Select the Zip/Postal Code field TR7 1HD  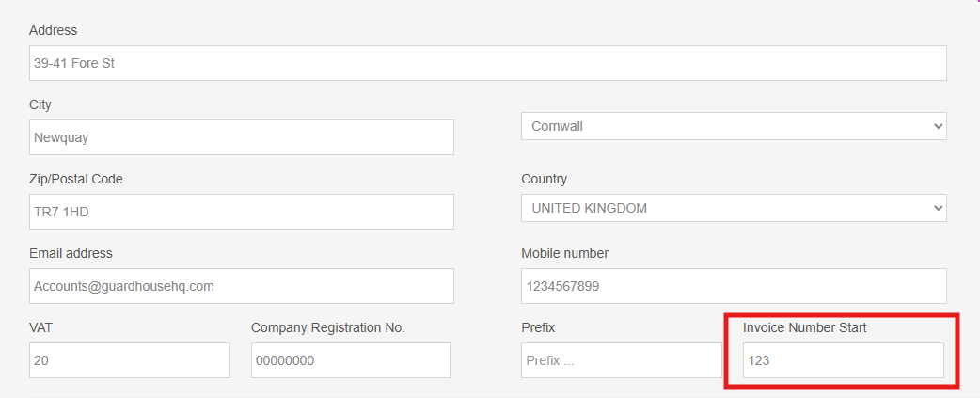tap(242, 212)
